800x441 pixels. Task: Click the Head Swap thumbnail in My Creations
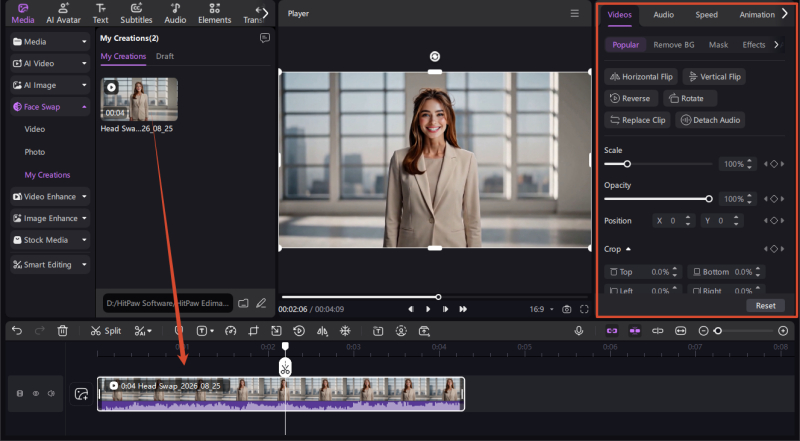tap(139, 99)
